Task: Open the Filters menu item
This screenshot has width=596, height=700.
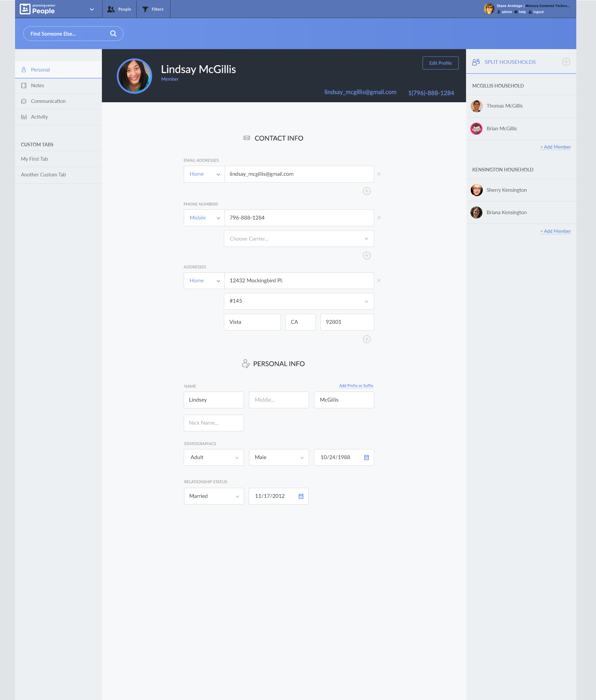Action: tap(153, 9)
